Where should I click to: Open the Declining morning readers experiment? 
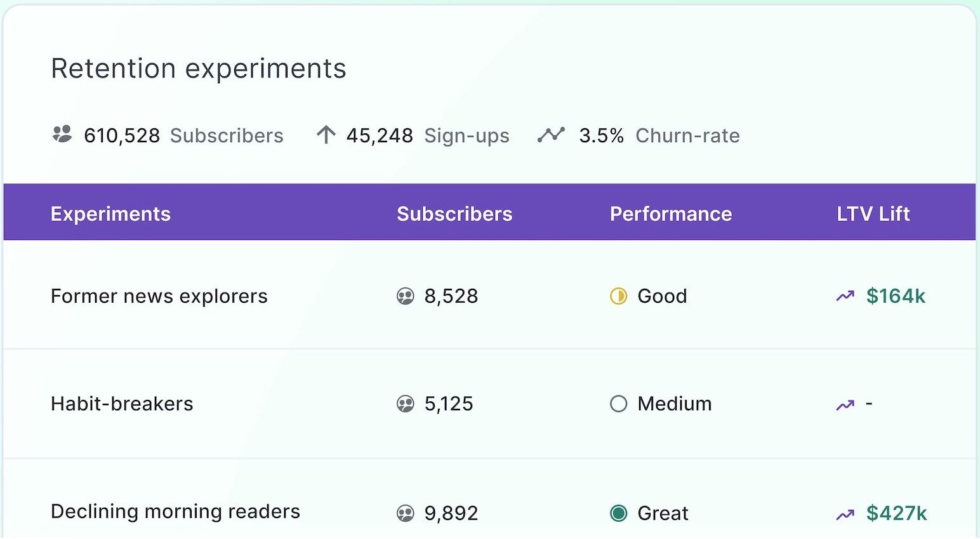point(175,512)
